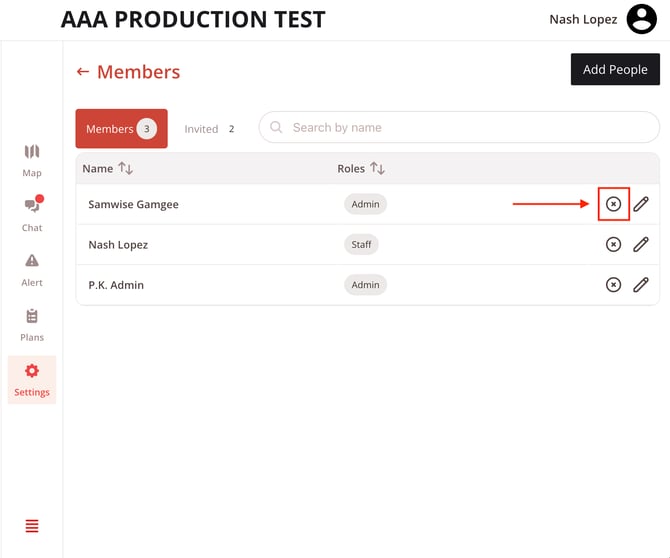Go to Plans in sidebar

pyautogui.click(x=32, y=323)
